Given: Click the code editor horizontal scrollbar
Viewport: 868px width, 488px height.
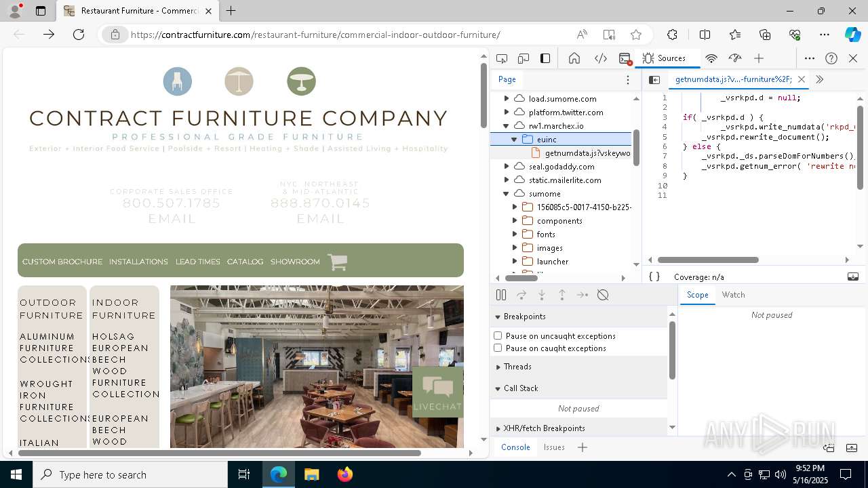Looking at the screenshot, I should 708,260.
